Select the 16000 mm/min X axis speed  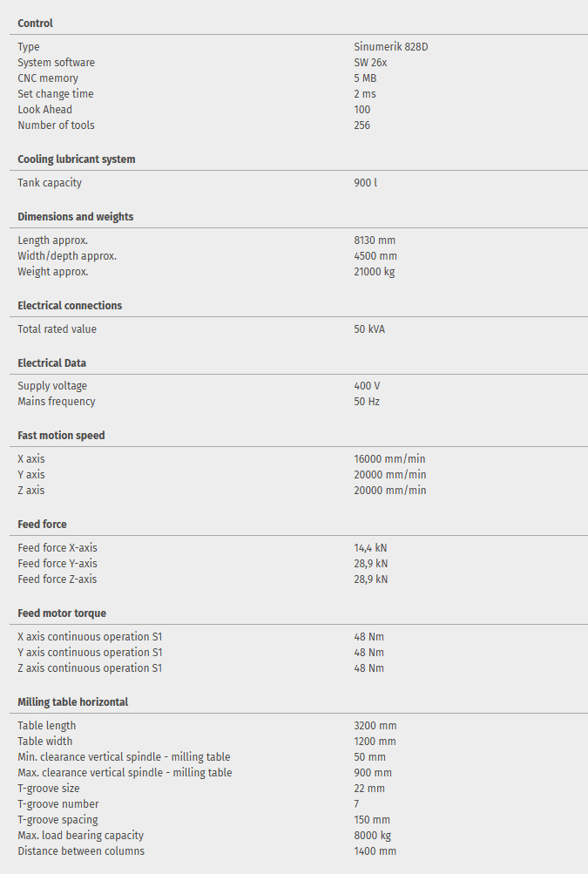389,459
